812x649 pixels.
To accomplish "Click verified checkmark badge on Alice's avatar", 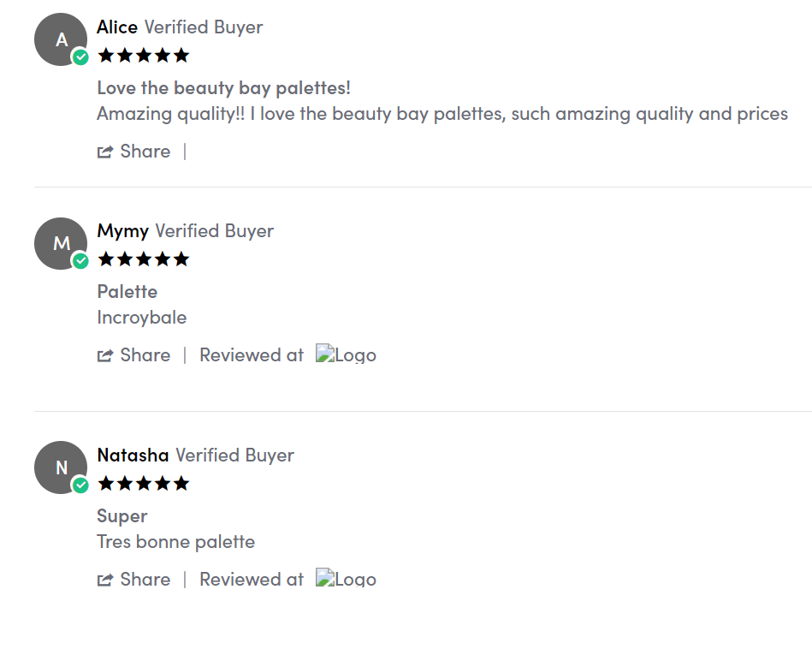I will [x=80, y=57].
